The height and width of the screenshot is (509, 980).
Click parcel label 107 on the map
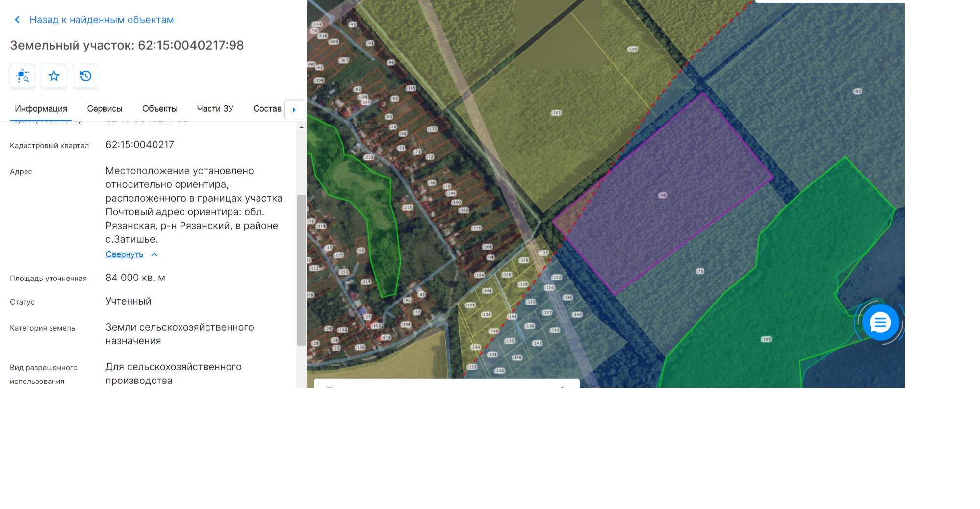633,49
